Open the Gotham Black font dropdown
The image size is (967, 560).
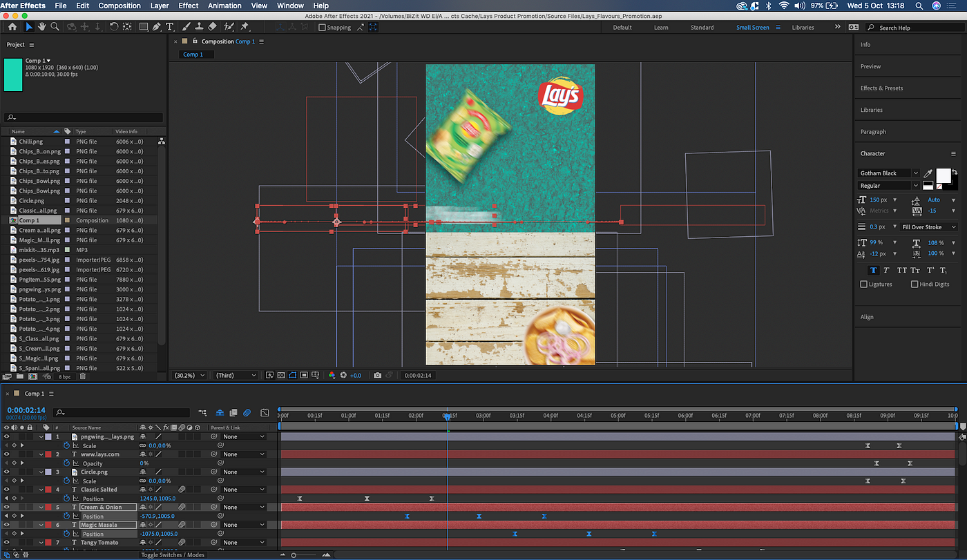click(916, 173)
